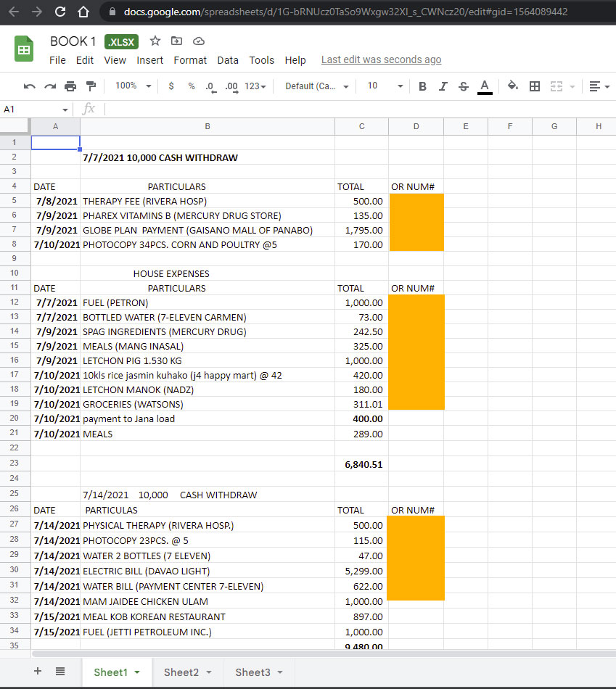616x689 pixels.
Task: Open the Format menu
Action: [190, 60]
